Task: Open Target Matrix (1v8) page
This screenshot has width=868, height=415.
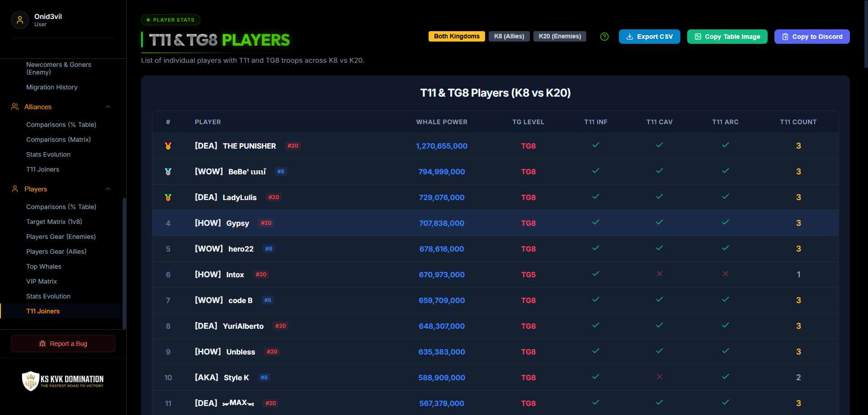Action: pyautogui.click(x=54, y=222)
